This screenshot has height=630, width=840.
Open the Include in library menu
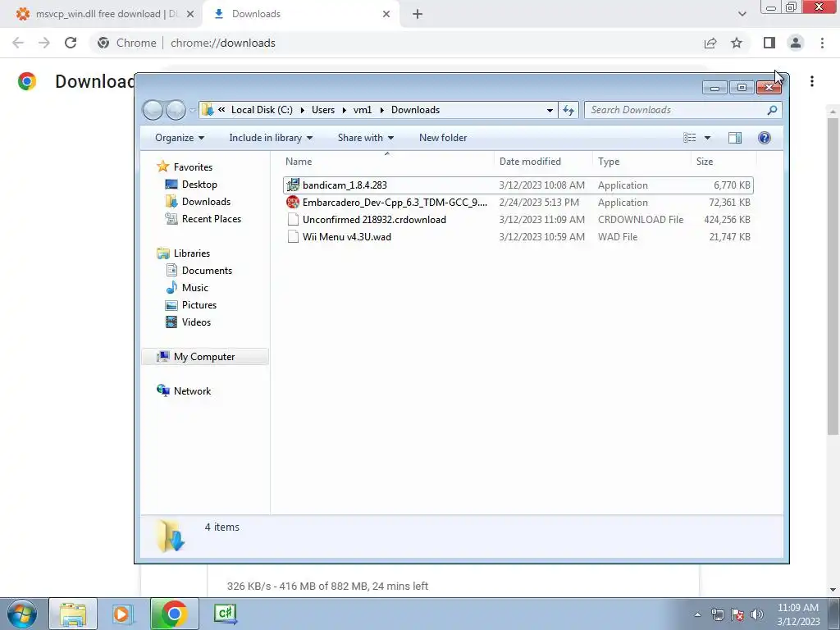(271, 138)
